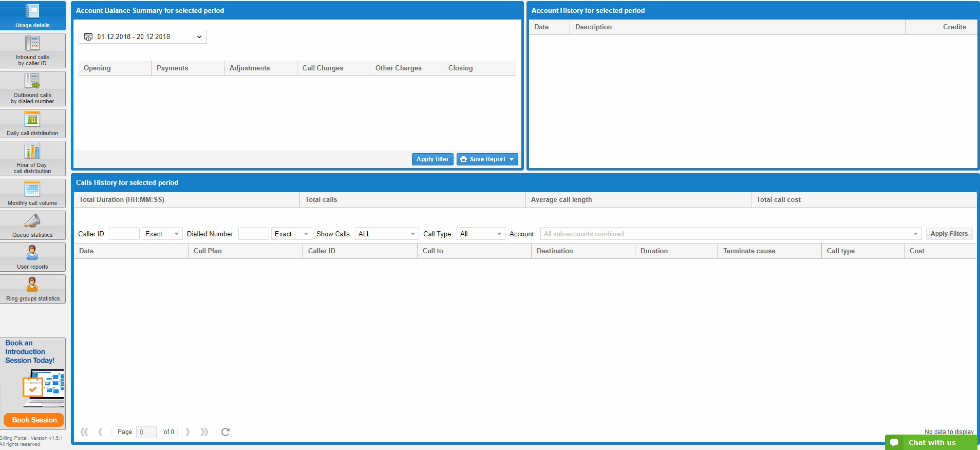Open the Show Calls ALL dropdown
980x450 pixels.
tap(387, 234)
